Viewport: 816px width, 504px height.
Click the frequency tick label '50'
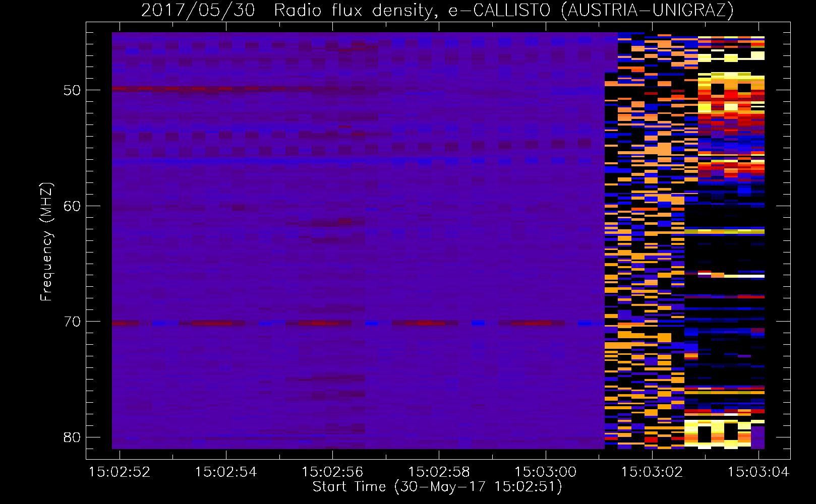click(x=72, y=90)
